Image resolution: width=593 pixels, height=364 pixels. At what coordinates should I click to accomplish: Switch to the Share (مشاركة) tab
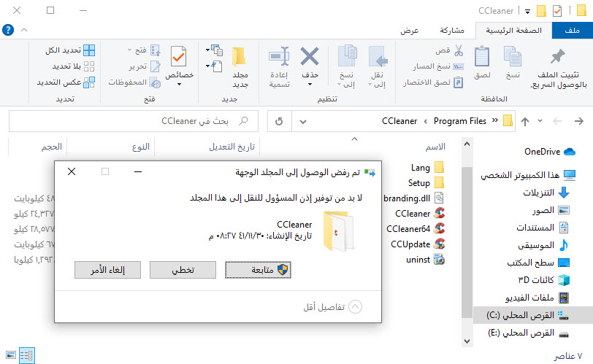[x=452, y=30]
